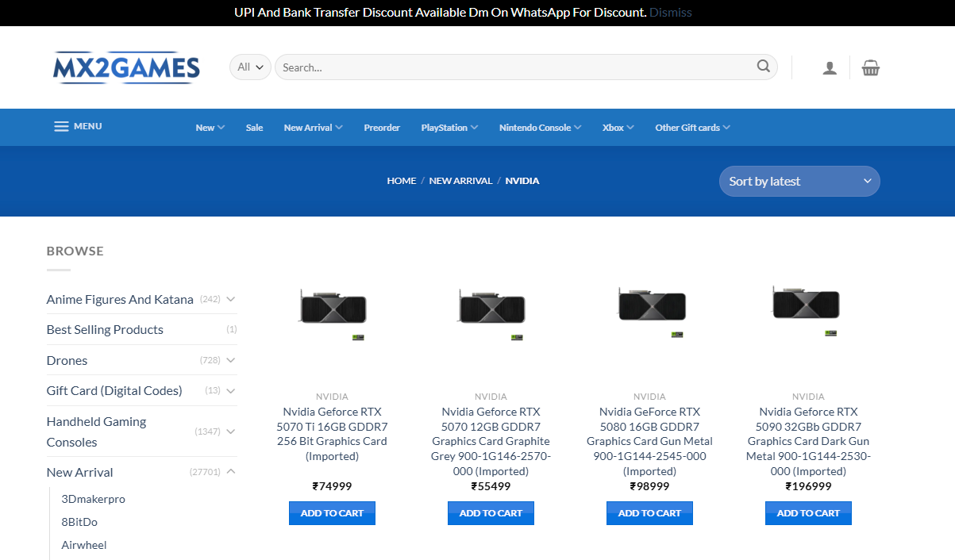Expand Handheld Gaming Consoles chevron
Screen dimensions: 955x560
tap(231, 432)
